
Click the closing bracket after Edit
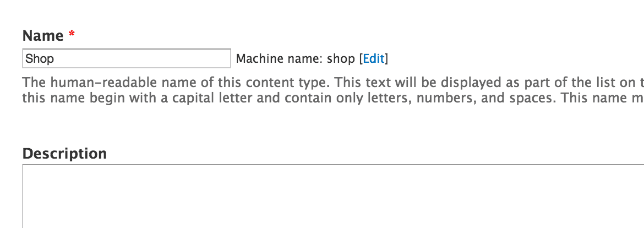click(x=386, y=59)
